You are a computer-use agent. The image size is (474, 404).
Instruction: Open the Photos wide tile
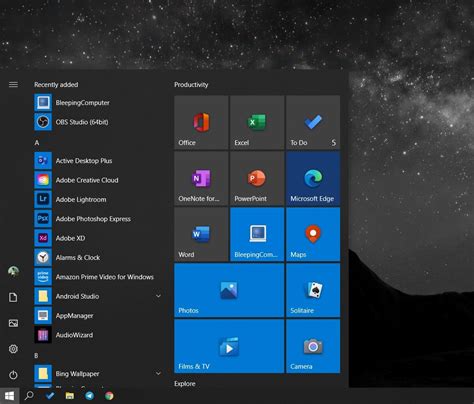(229, 290)
